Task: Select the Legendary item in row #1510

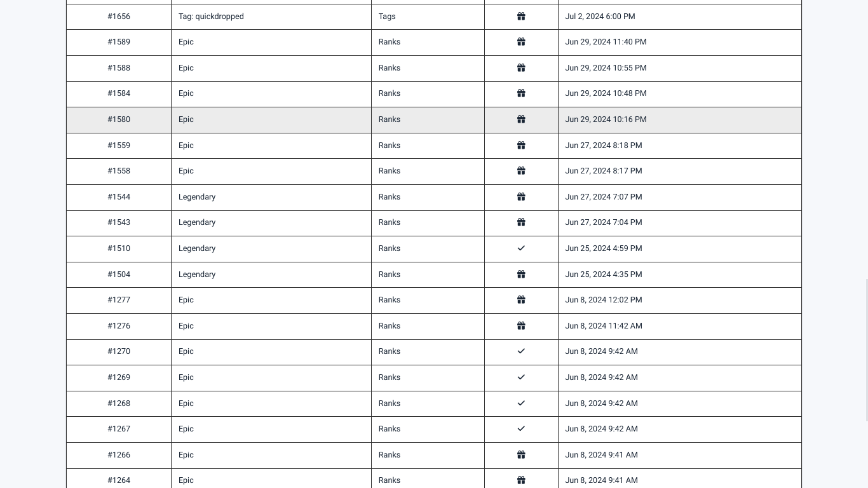Action: tap(197, 248)
